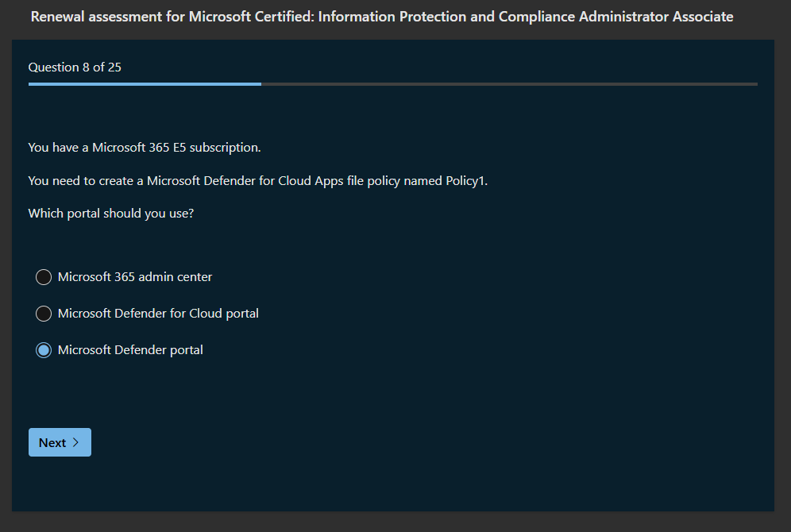Click the "Microsoft Defender portal" answer label text
The image size is (791, 532).
(130, 350)
